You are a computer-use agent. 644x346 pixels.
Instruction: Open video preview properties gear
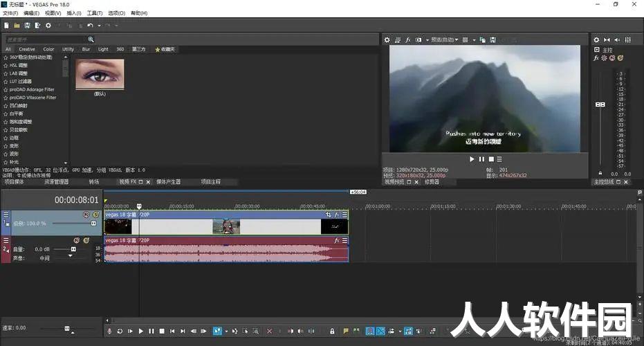(x=387, y=40)
